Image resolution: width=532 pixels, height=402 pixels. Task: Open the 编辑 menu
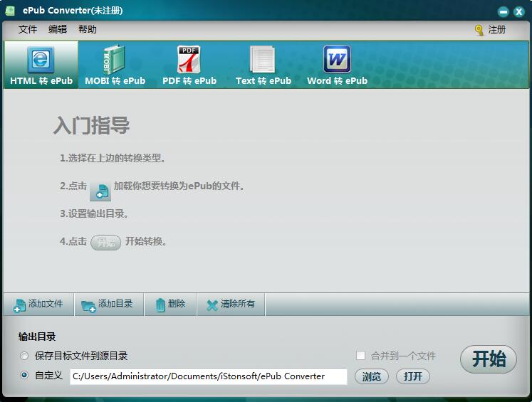click(x=58, y=30)
